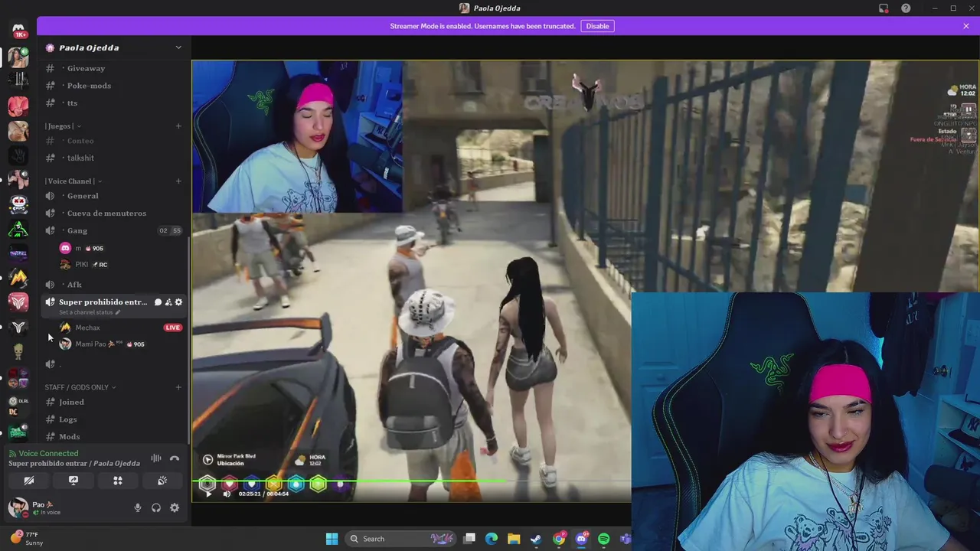Image resolution: width=980 pixels, height=551 pixels.
Task: Collapse the Voice Chanel category
Action: point(73,181)
